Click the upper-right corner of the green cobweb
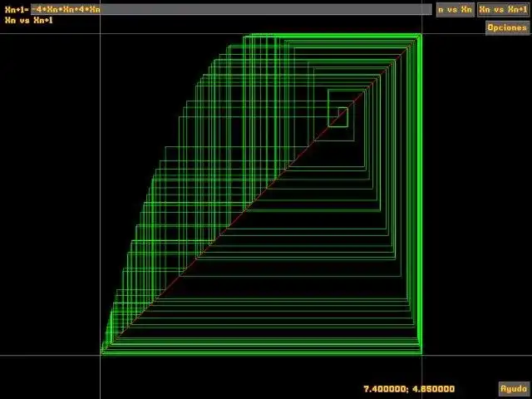This screenshot has width=532, height=399. (x=421, y=35)
